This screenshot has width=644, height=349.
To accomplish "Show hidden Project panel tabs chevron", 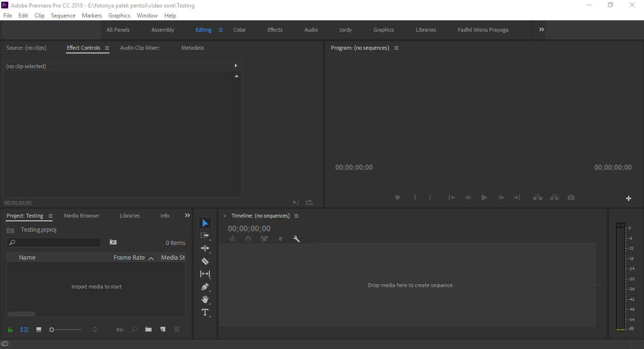I will [x=188, y=216].
